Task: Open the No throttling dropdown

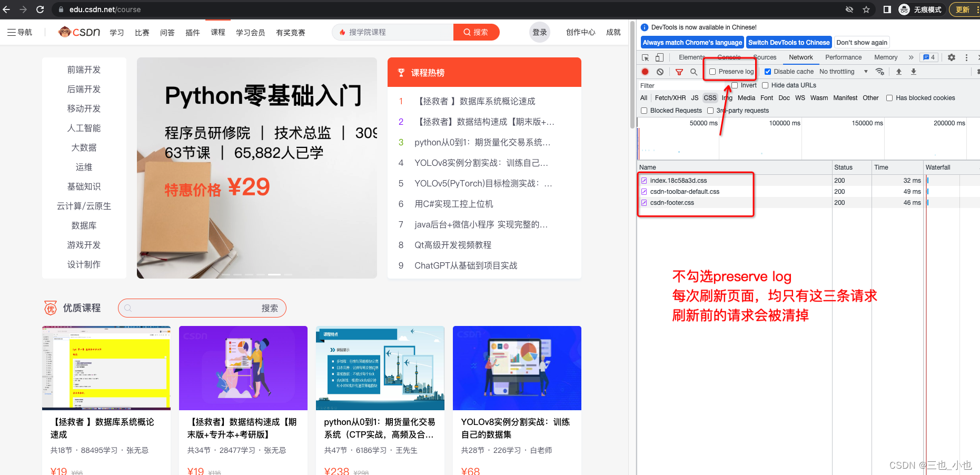Action: (844, 72)
